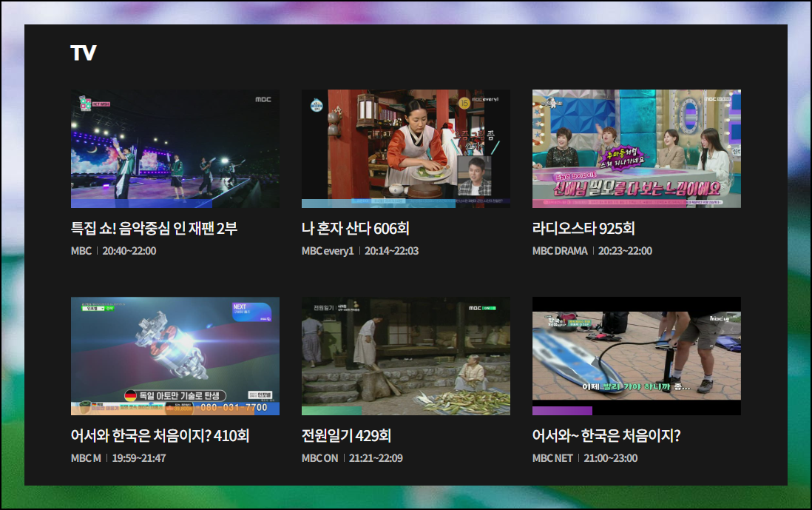Viewport: 812px width, 510px height.
Task: Open the 어서와 한국은 처음이지? 410회 thumbnail
Action: [x=175, y=356]
